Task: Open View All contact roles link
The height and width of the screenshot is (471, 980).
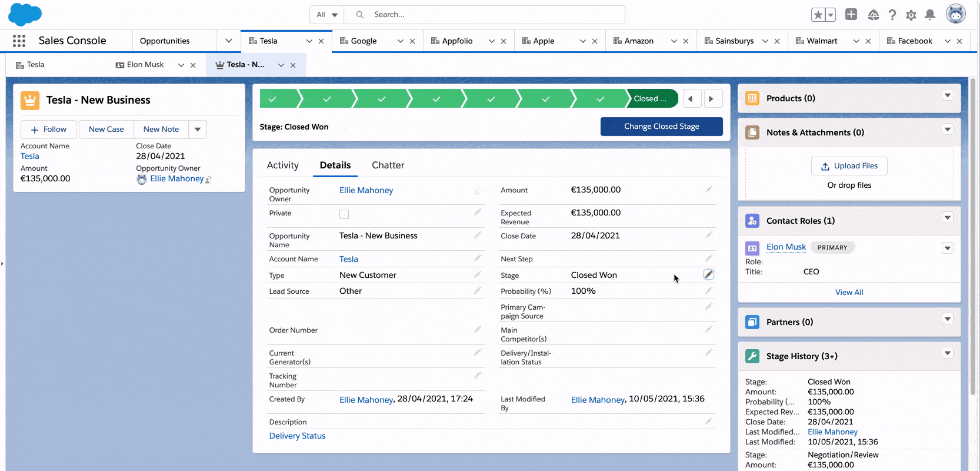Action: coord(849,293)
